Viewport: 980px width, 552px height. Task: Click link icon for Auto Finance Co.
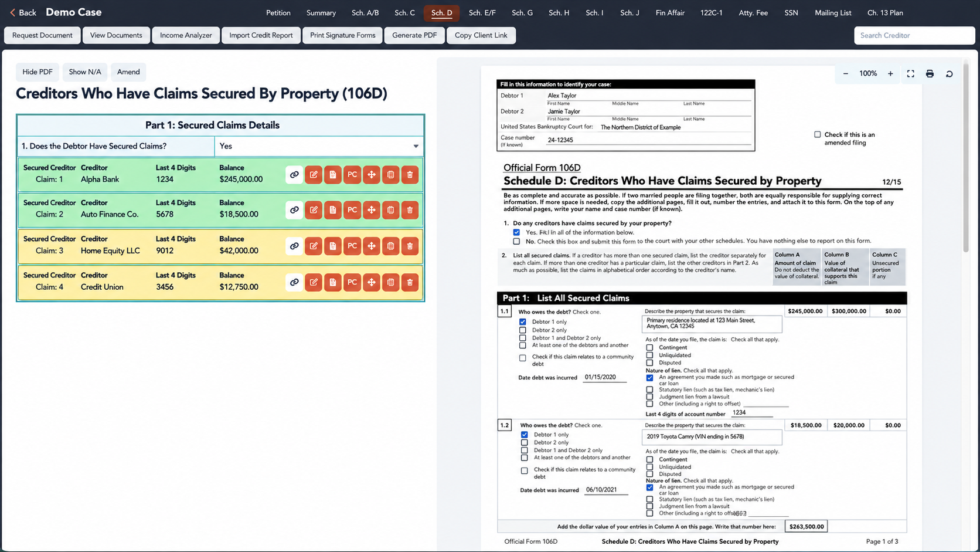click(x=294, y=209)
